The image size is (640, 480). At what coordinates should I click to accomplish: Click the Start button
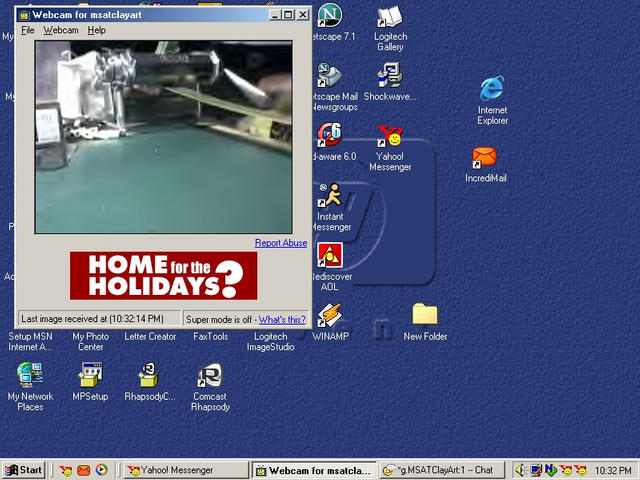coord(23,470)
